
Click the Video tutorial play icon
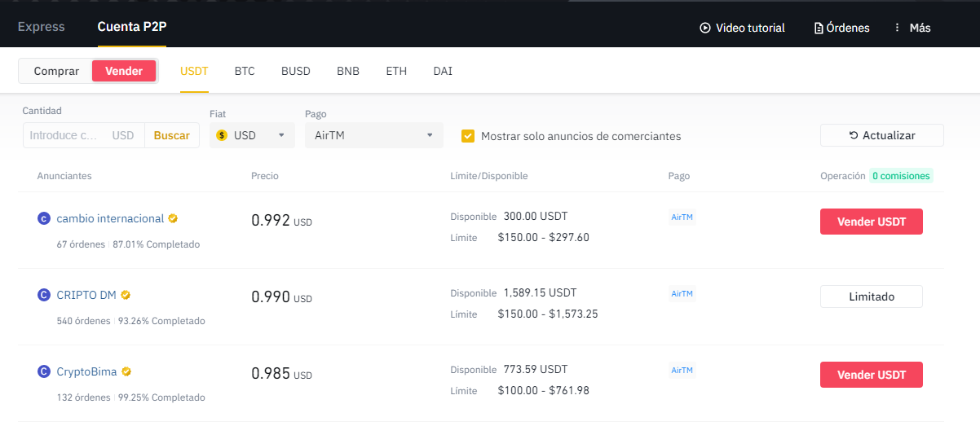click(705, 28)
